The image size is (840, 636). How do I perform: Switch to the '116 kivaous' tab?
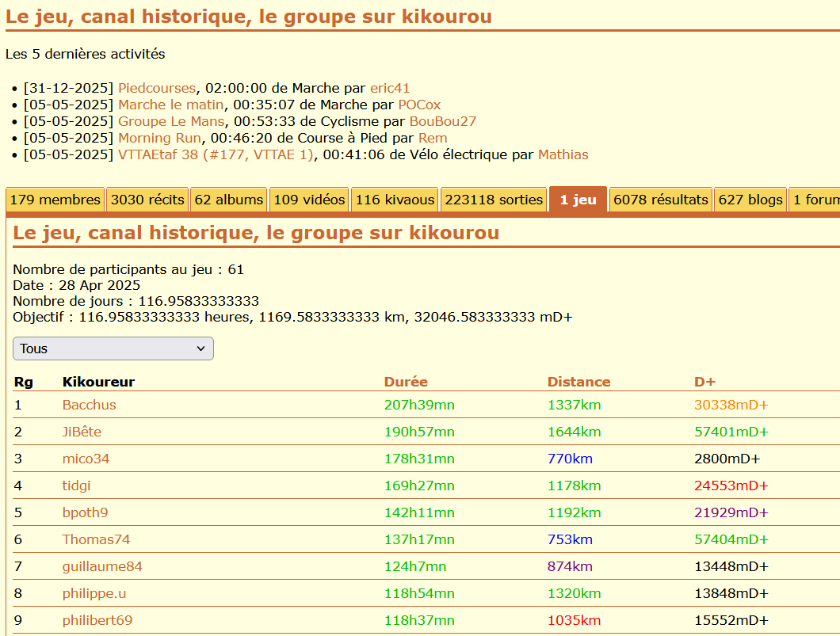[x=395, y=200]
